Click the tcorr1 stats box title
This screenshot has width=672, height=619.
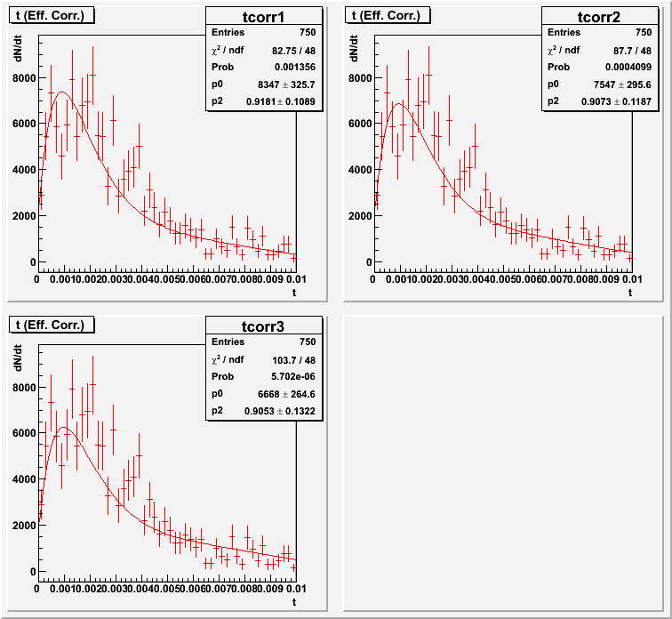[x=264, y=16]
